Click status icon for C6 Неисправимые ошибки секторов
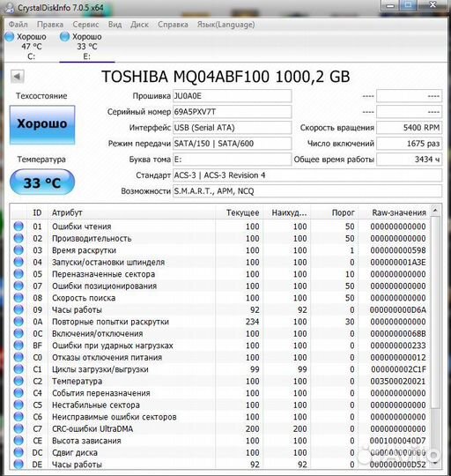Screen dimensions: 451x476 click(x=18, y=416)
